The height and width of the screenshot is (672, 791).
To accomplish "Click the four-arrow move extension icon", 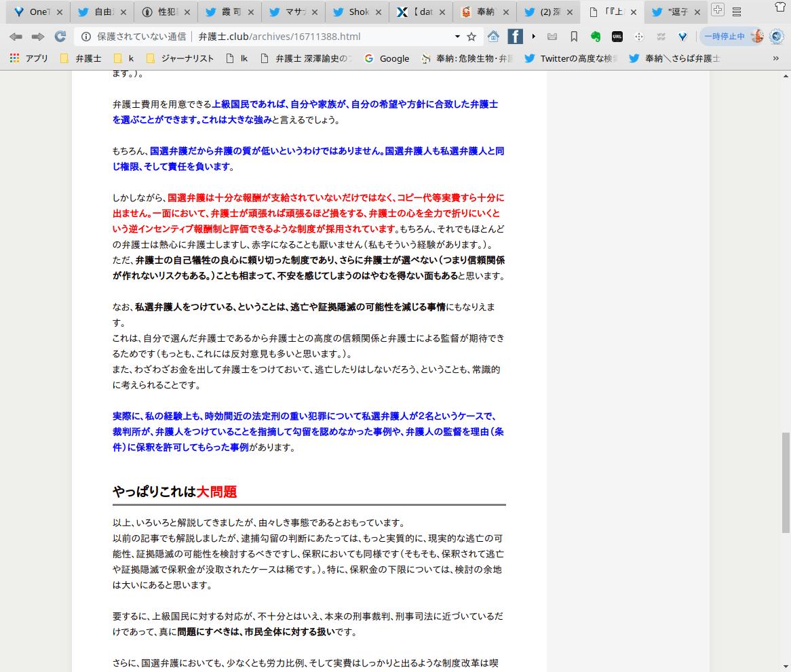I will click(639, 37).
